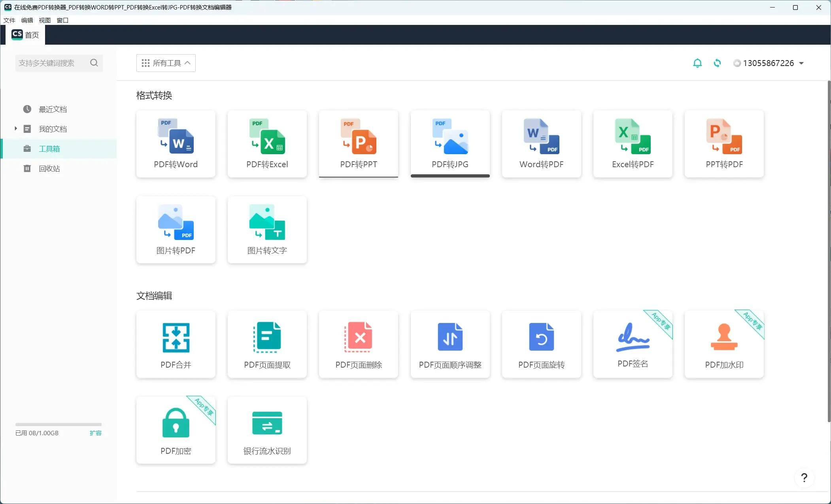Open the 文件 menu
This screenshot has height=504, width=831.
point(9,20)
